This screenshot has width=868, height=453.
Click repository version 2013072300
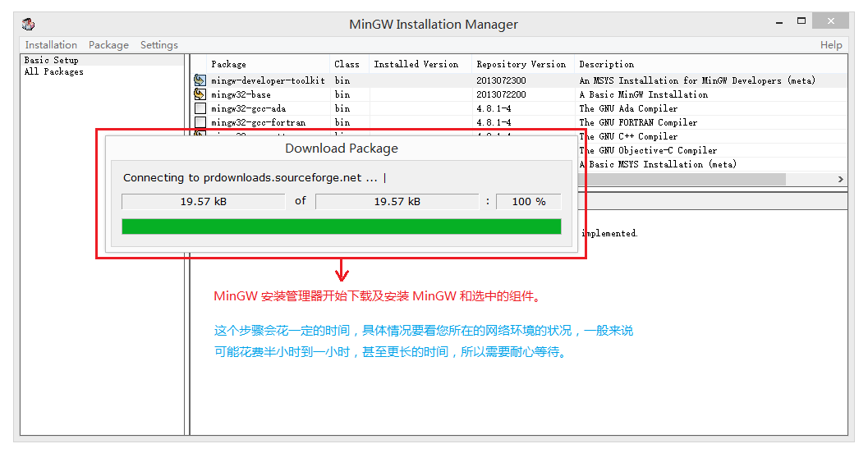[x=501, y=80]
